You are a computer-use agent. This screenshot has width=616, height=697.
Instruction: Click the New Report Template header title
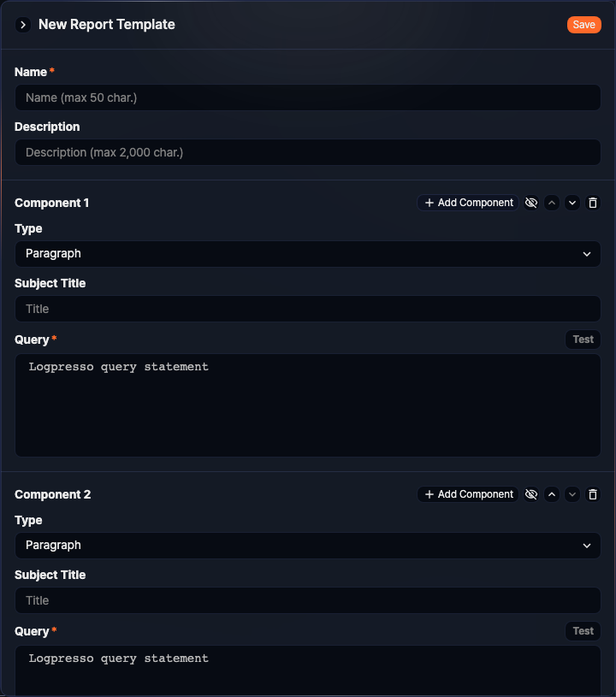pos(106,25)
